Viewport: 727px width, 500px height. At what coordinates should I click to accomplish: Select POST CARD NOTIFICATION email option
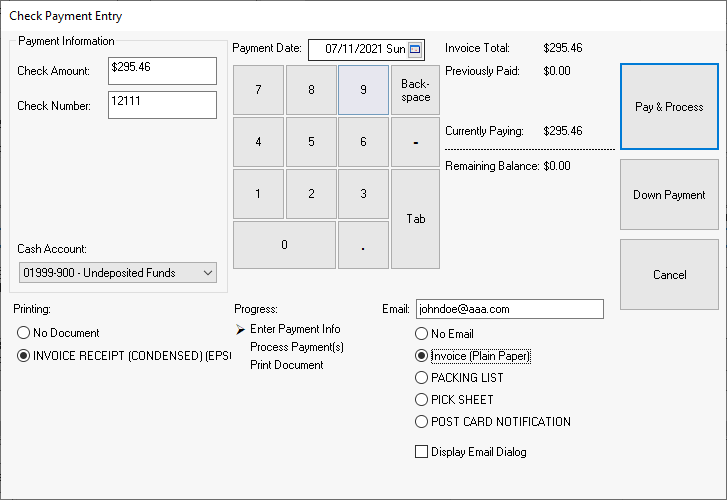(x=421, y=422)
